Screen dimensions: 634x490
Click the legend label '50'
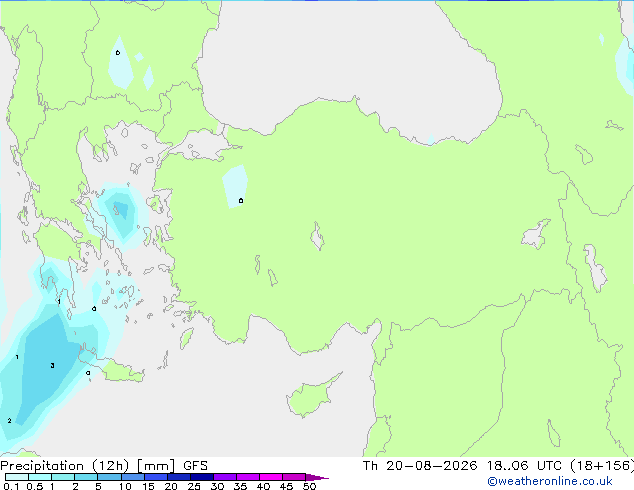click(x=309, y=486)
